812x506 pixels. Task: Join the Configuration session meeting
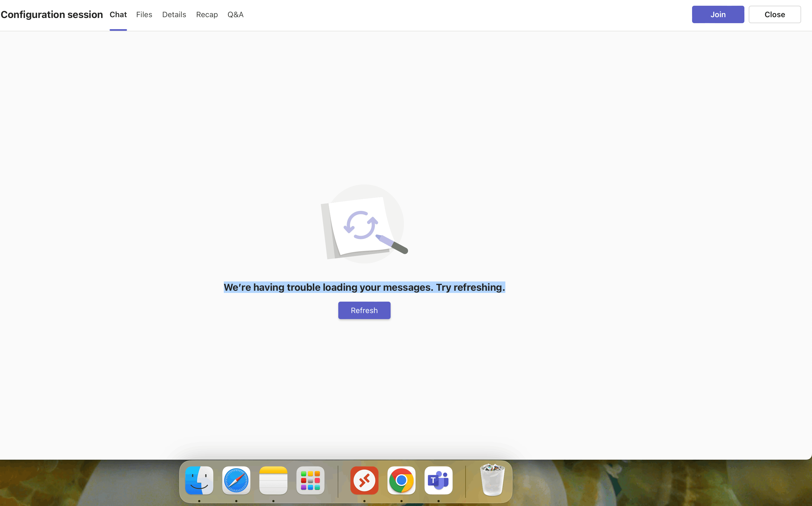pos(718,14)
